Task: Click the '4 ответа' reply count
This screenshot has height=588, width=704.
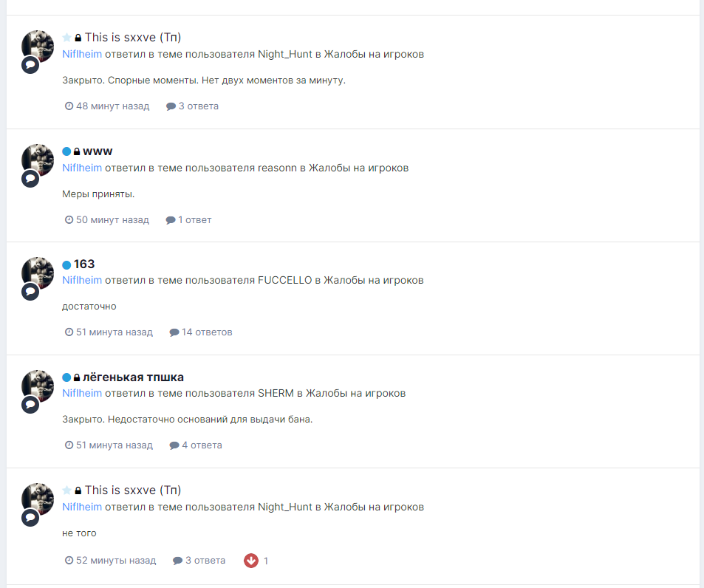Action: 202,445
